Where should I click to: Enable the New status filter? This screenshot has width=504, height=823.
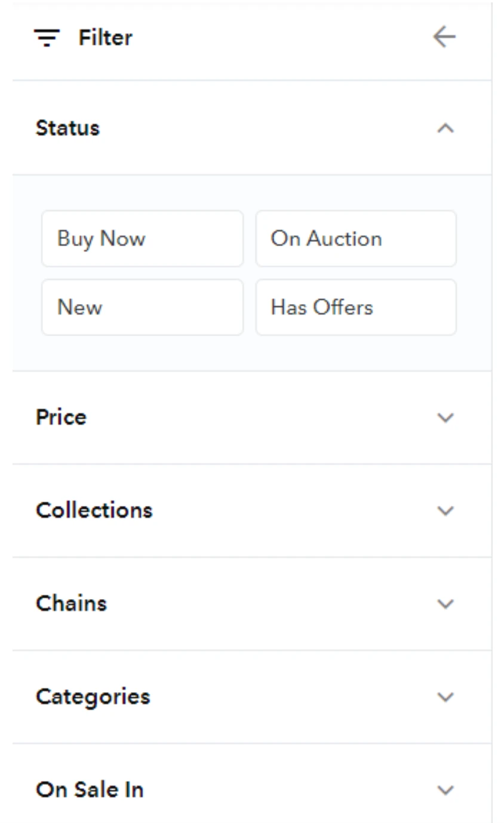[142, 307]
